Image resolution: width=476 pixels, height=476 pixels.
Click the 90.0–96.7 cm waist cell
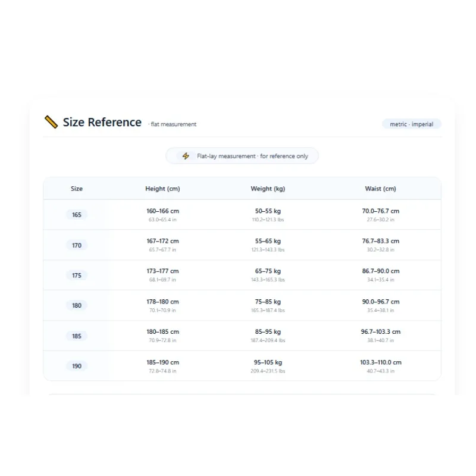(x=380, y=305)
